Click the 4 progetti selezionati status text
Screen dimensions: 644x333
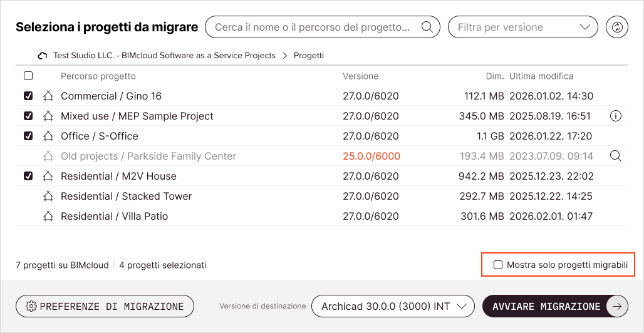click(x=163, y=265)
